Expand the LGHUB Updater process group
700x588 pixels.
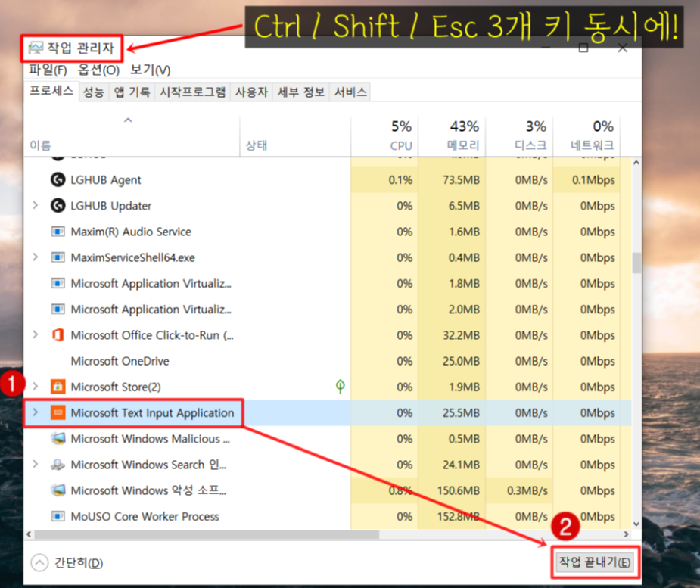coord(36,205)
